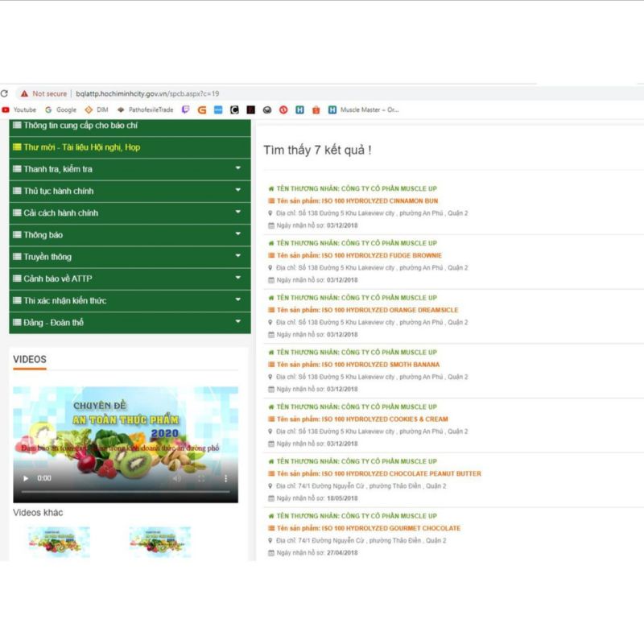
Task: Click the 'Videos khác' label
Action: pos(38,513)
